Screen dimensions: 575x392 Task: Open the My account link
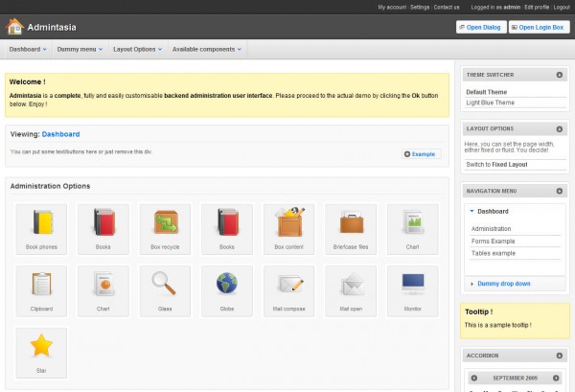(x=392, y=7)
